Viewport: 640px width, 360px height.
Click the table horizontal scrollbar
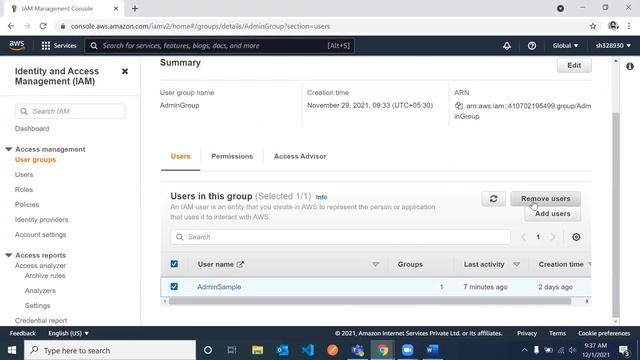[x=370, y=301]
